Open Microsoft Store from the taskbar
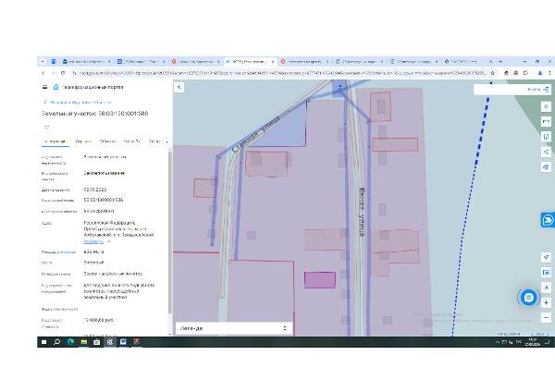The width and height of the screenshot is (555, 392). (96, 342)
